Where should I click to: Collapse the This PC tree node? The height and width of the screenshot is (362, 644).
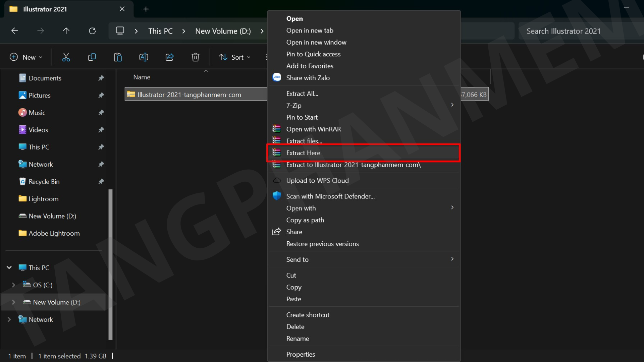pos(9,267)
